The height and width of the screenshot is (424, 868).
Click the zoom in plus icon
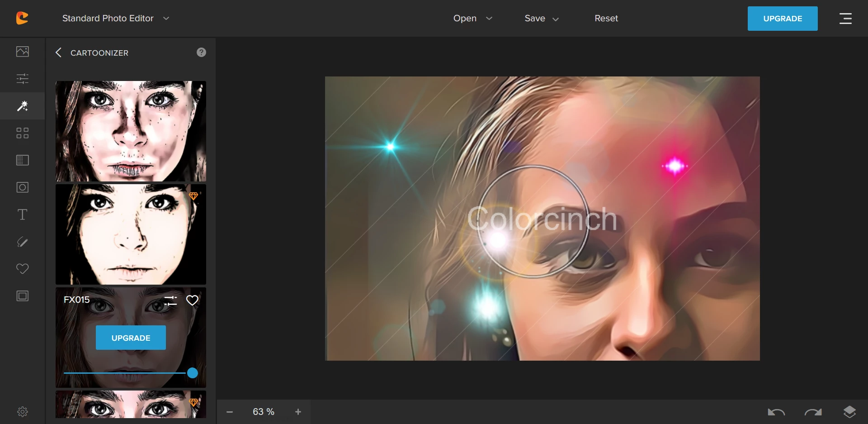298,412
